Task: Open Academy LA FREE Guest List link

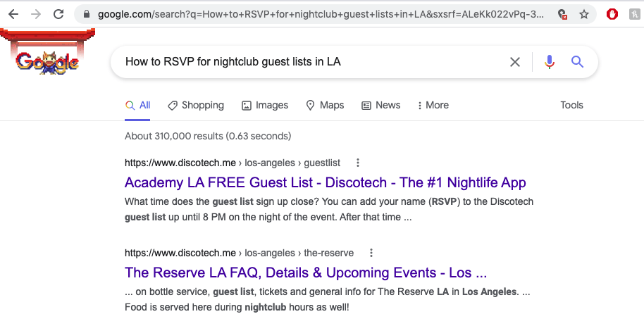Action: [x=326, y=182]
